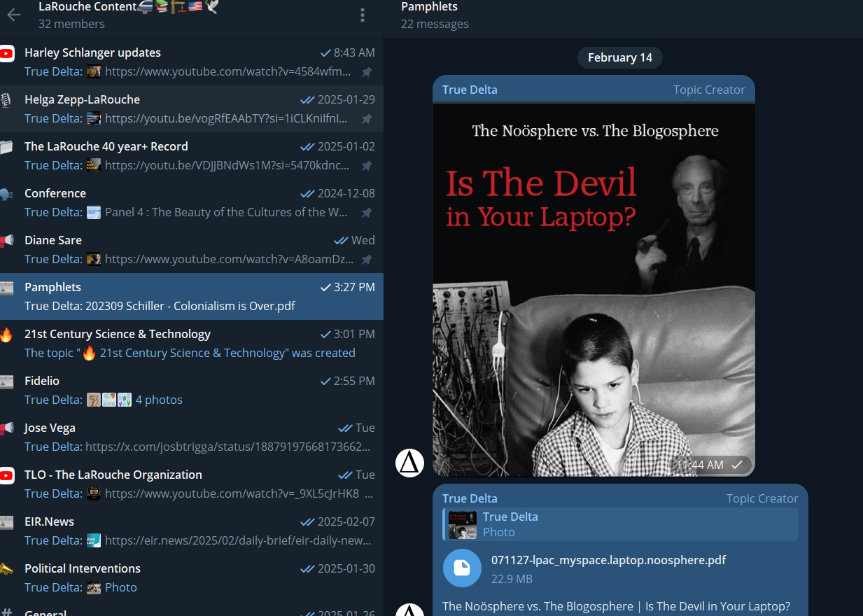The width and height of the screenshot is (863, 616).
Task: Open the Jose Vega topic
Action: pyautogui.click(x=192, y=437)
